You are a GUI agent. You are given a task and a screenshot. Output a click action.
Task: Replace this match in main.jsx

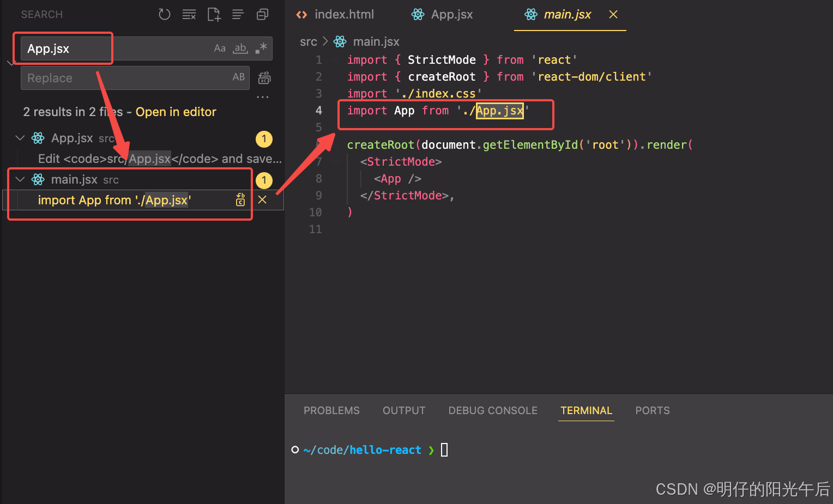[x=240, y=200]
